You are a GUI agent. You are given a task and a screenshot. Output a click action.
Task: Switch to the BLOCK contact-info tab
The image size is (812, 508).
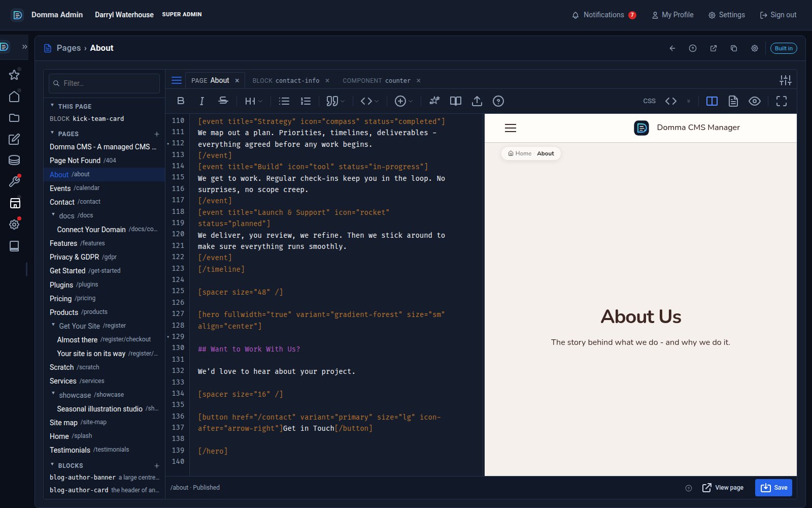click(x=286, y=80)
